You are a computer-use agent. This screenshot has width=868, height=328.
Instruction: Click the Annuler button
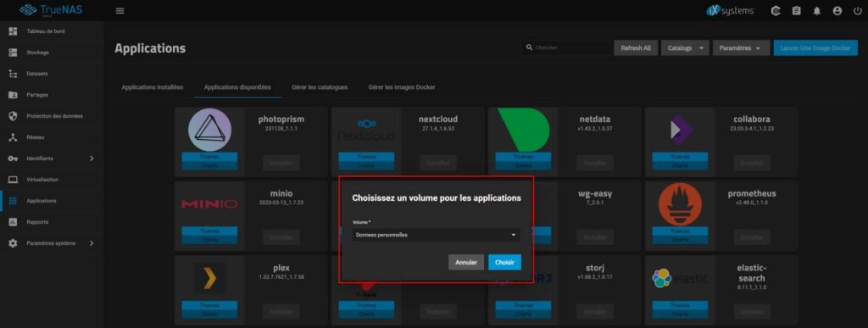pyautogui.click(x=466, y=263)
